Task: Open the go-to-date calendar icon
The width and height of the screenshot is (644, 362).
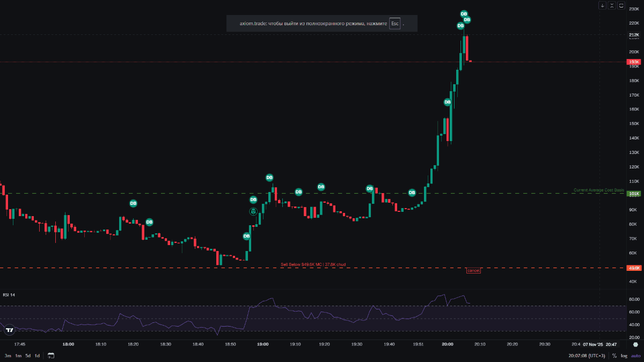Action: point(51,356)
